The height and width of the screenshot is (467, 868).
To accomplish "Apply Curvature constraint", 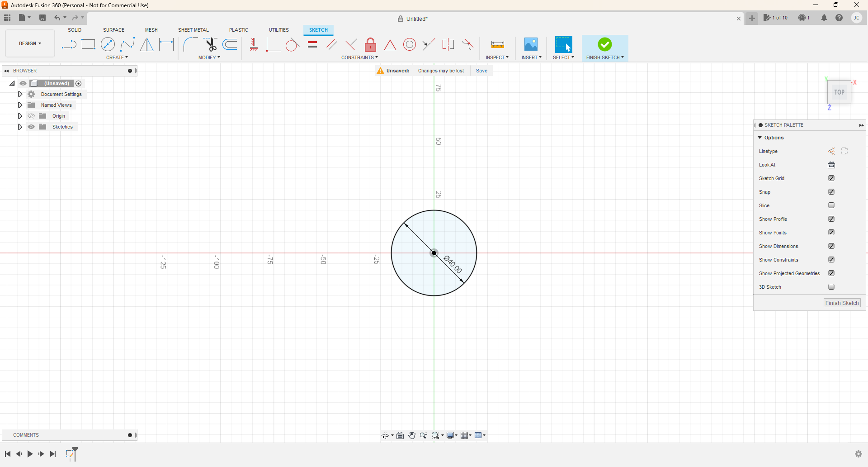I will (468, 44).
